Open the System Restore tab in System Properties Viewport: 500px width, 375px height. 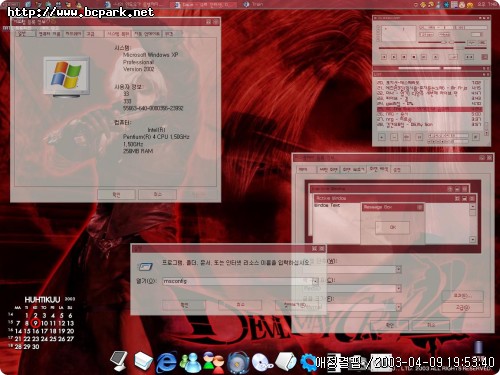tap(118, 34)
